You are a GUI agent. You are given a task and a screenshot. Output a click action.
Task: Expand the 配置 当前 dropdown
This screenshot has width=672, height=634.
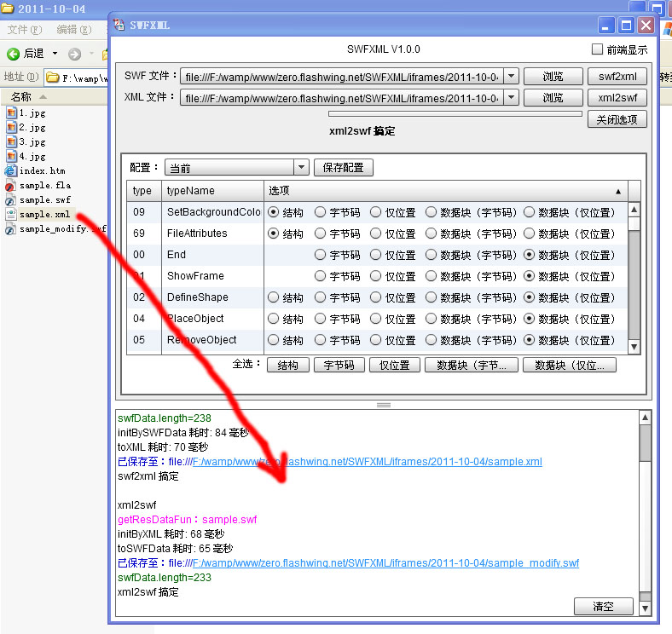point(301,167)
